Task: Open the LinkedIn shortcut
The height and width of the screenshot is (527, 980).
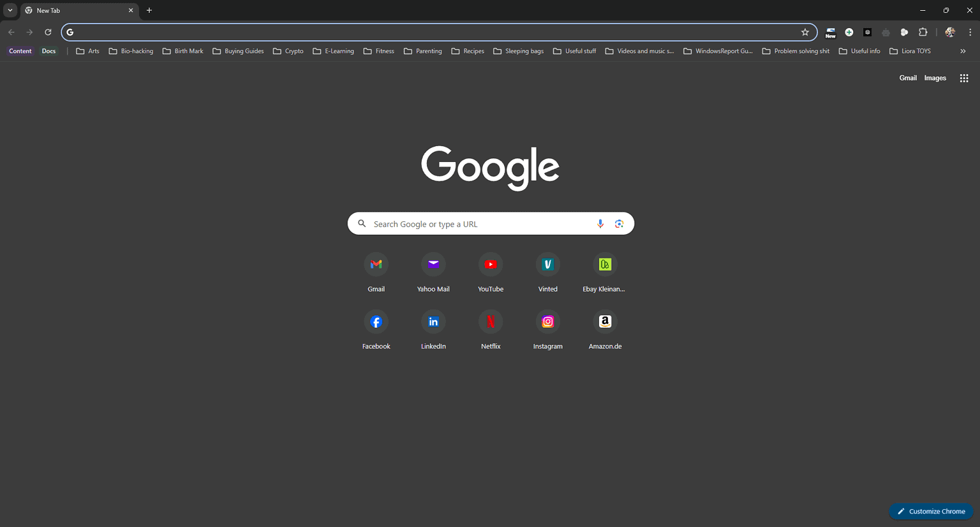Action: [433, 321]
